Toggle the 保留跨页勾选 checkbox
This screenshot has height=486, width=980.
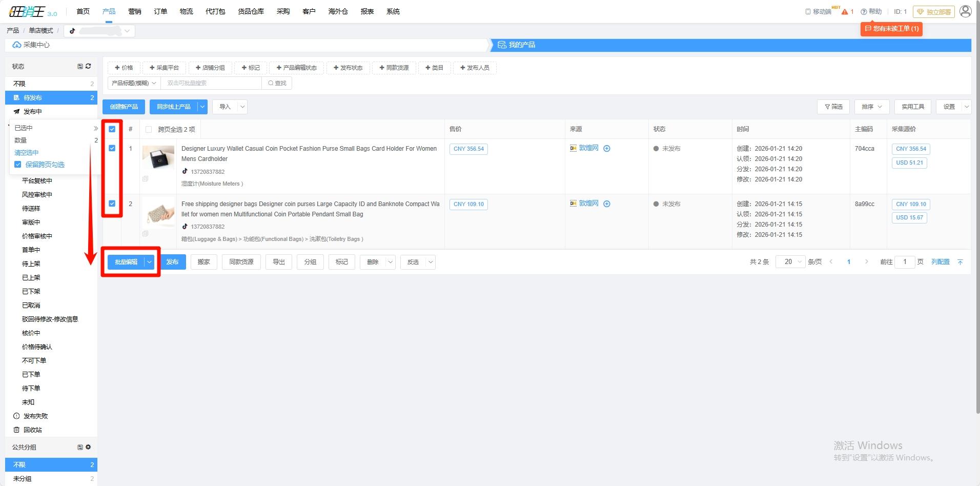tap(18, 165)
